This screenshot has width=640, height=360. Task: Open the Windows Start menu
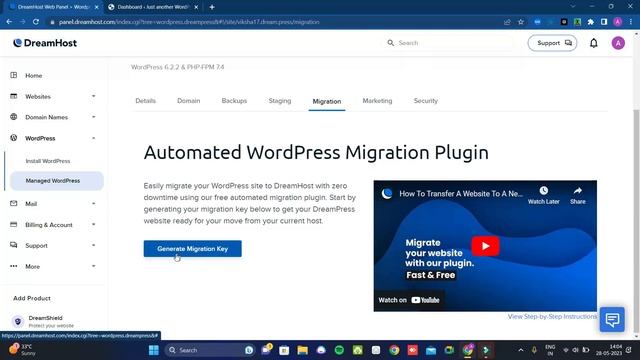[x=154, y=350]
